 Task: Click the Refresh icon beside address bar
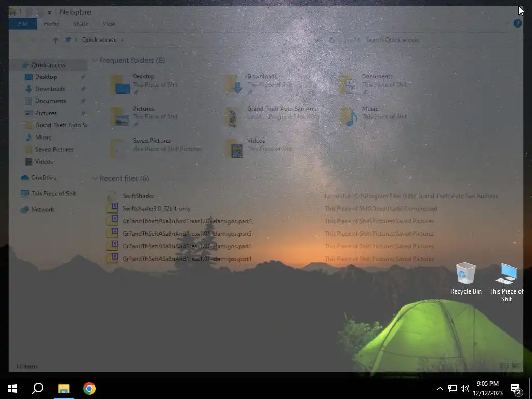331,40
